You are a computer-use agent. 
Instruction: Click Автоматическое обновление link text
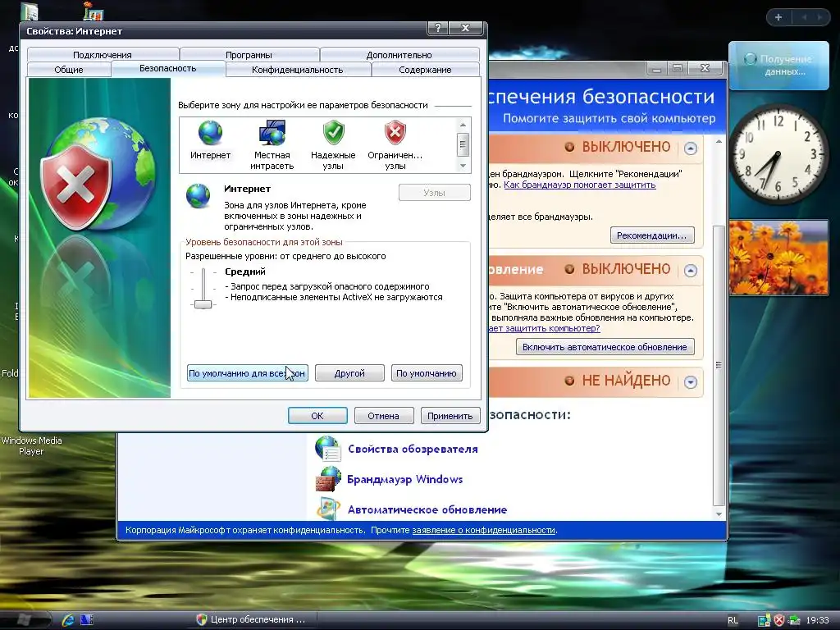tap(427, 509)
